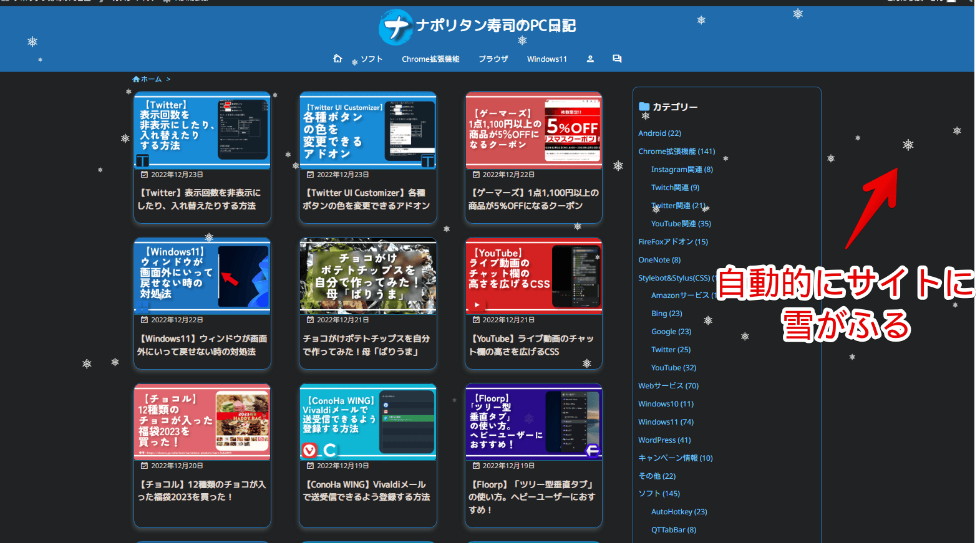Open the ソフト menu item
Screen dimensions: 980x543
click(372, 59)
